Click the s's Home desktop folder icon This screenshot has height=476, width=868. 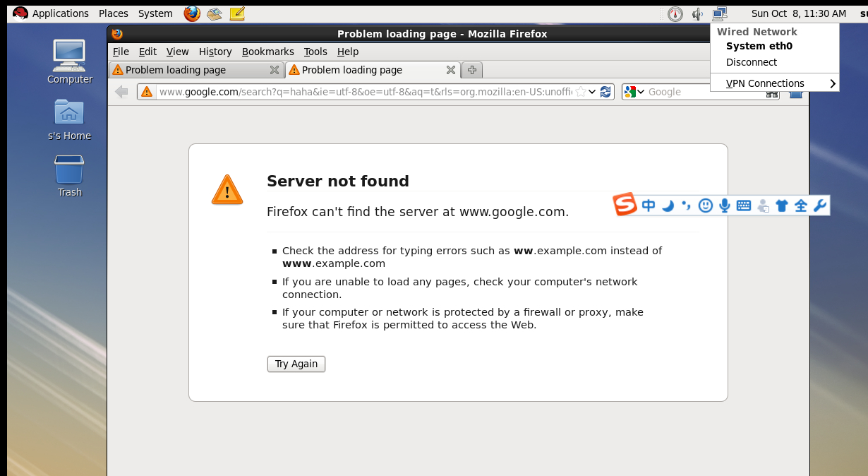pos(69,119)
